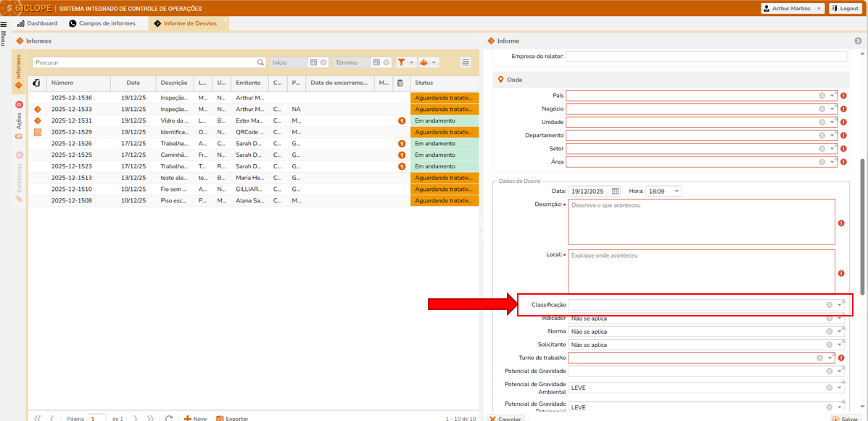Expand the País dropdown
This screenshot has height=421, width=868.
pyautogui.click(x=832, y=96)
